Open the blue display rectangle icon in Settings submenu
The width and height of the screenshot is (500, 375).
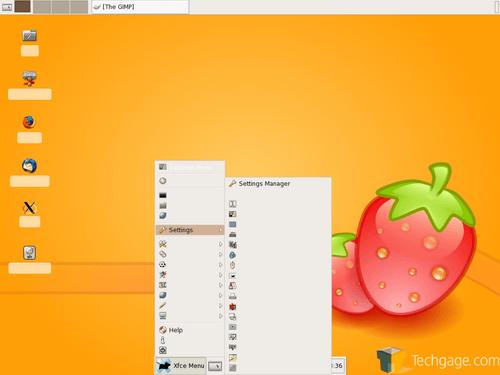233,224
